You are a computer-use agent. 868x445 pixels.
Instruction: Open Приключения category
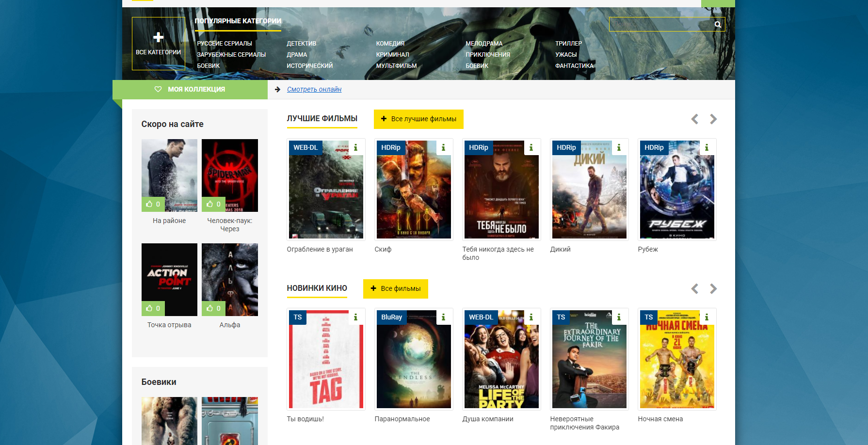[488, 55]
